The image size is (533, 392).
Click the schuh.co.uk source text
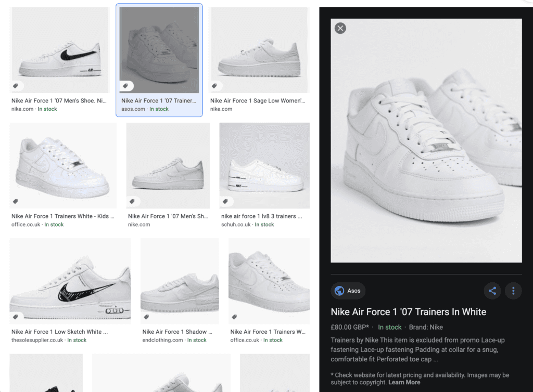236,225
